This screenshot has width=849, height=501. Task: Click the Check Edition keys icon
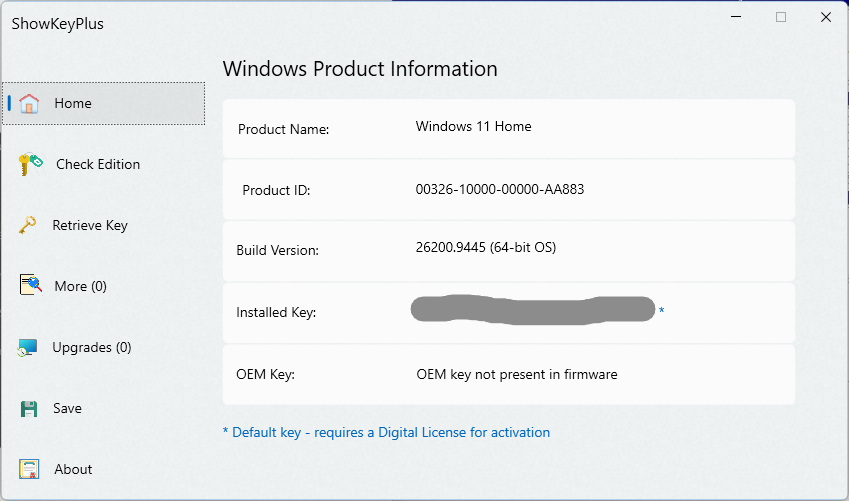pos(30,164)
